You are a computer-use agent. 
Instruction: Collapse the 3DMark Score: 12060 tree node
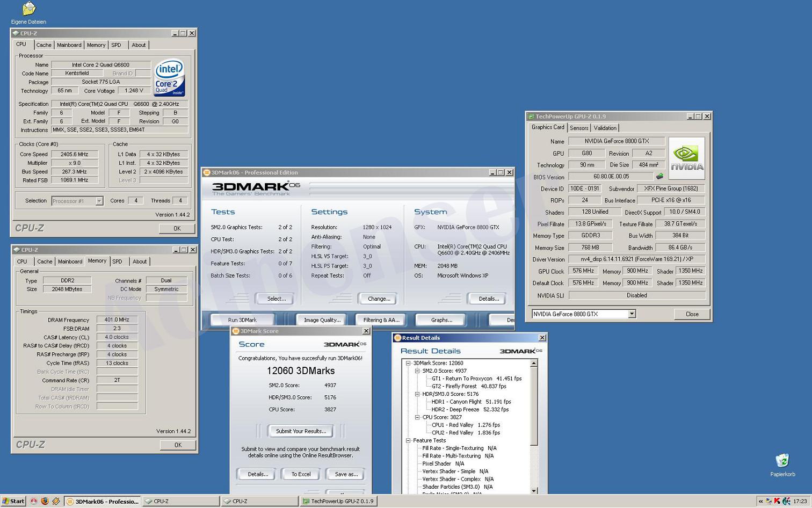tap(409, 363)
